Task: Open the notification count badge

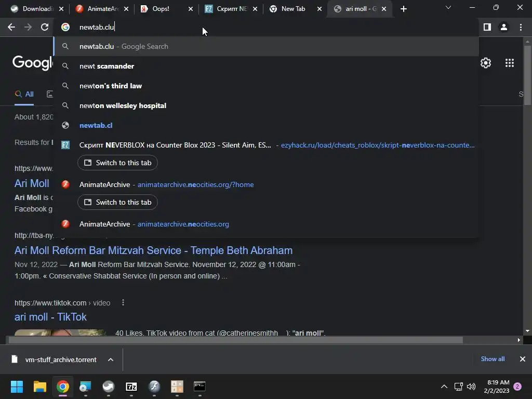Action: [517, 387]
